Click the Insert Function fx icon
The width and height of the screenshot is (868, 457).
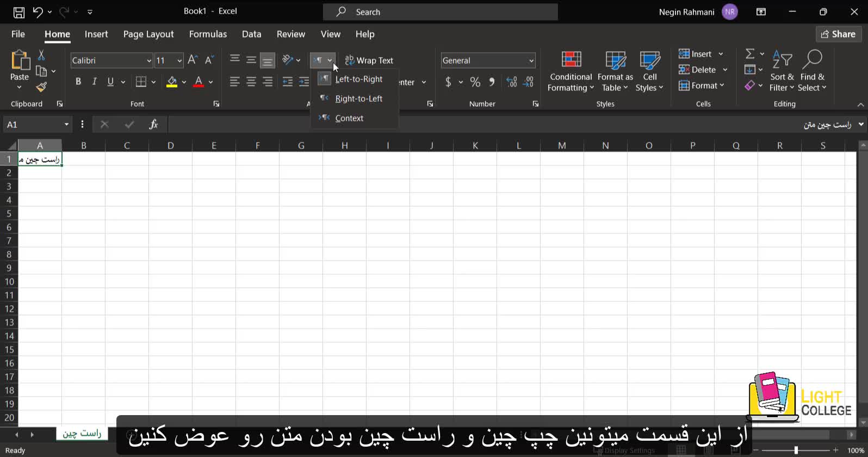click(x=153, y=125)
